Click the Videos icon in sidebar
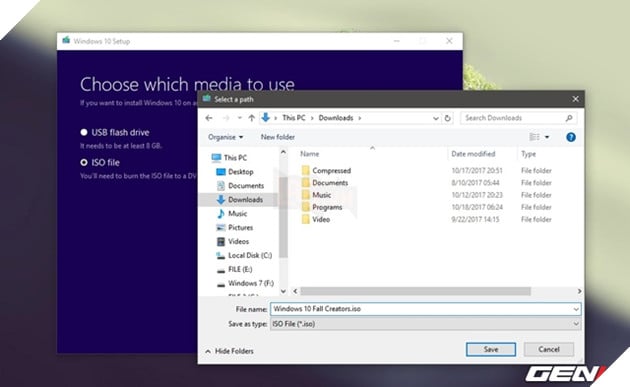 coord(221,242)
